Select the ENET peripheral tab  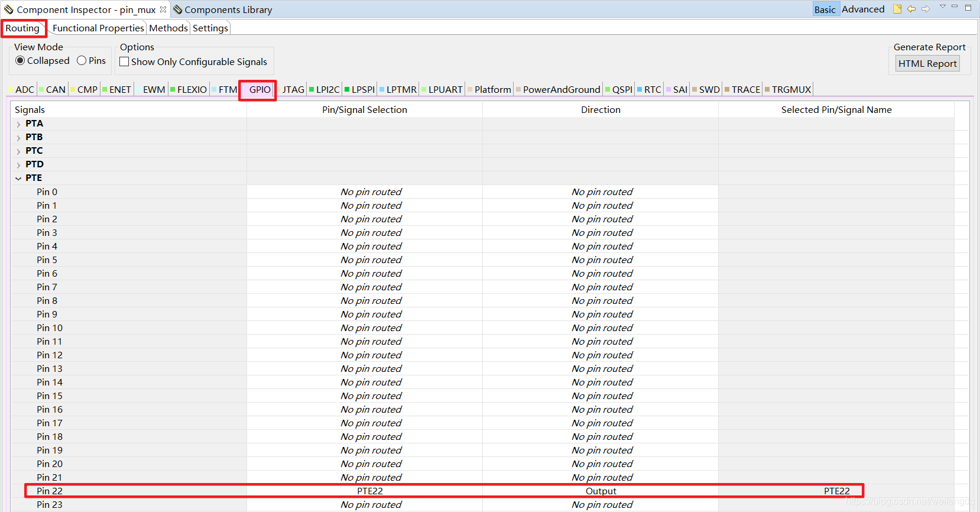(x=117, y=89)
